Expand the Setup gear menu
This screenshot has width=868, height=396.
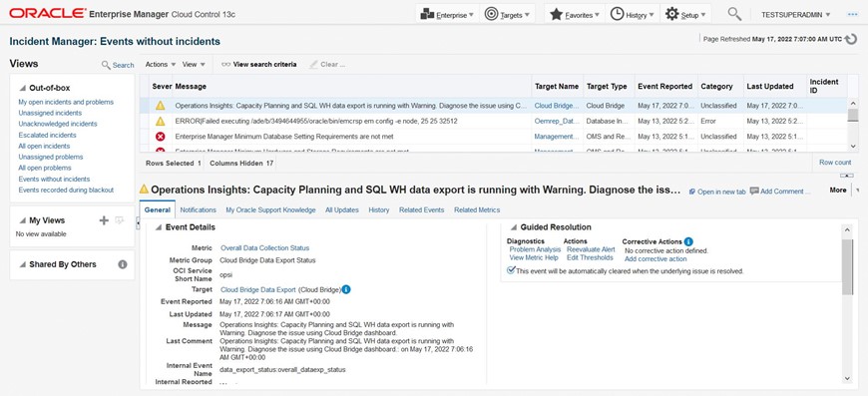click(686, 15)
